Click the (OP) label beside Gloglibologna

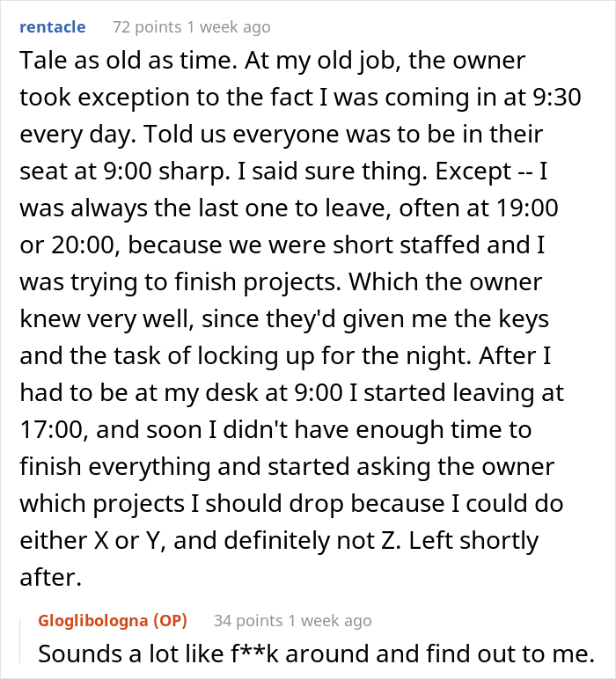click(x=170, y=621)
